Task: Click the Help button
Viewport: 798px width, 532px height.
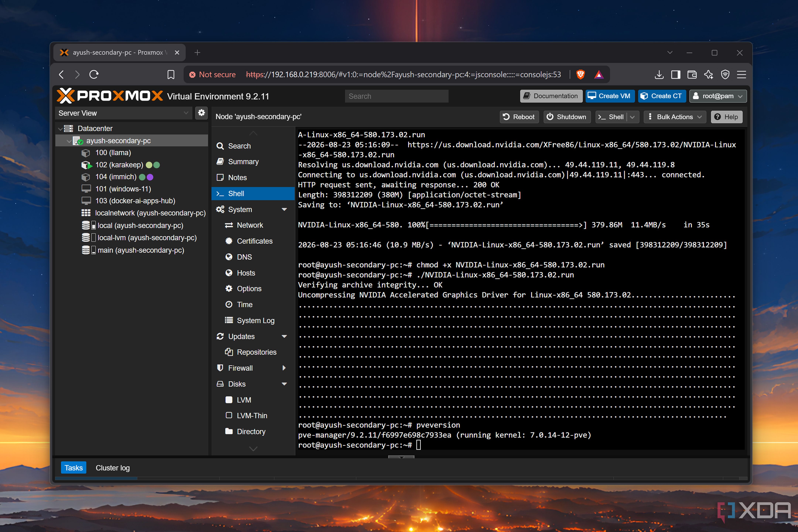Action: click(726, 117)
